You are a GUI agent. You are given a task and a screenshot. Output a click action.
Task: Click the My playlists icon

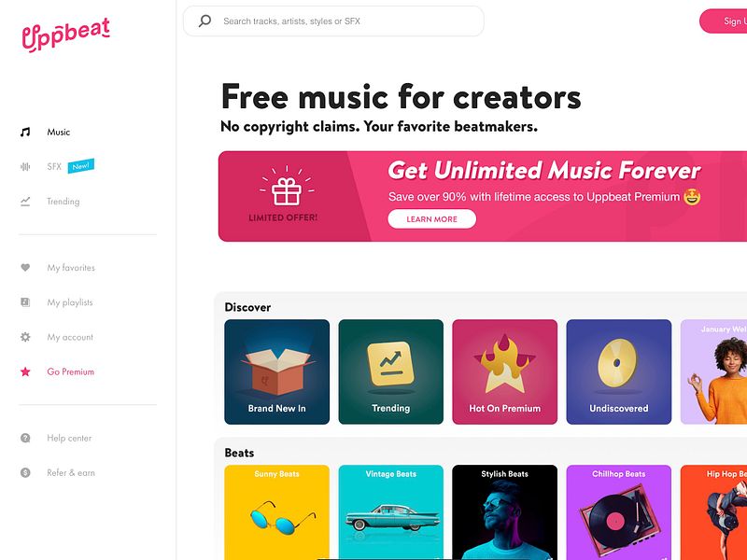click(24, 302)
